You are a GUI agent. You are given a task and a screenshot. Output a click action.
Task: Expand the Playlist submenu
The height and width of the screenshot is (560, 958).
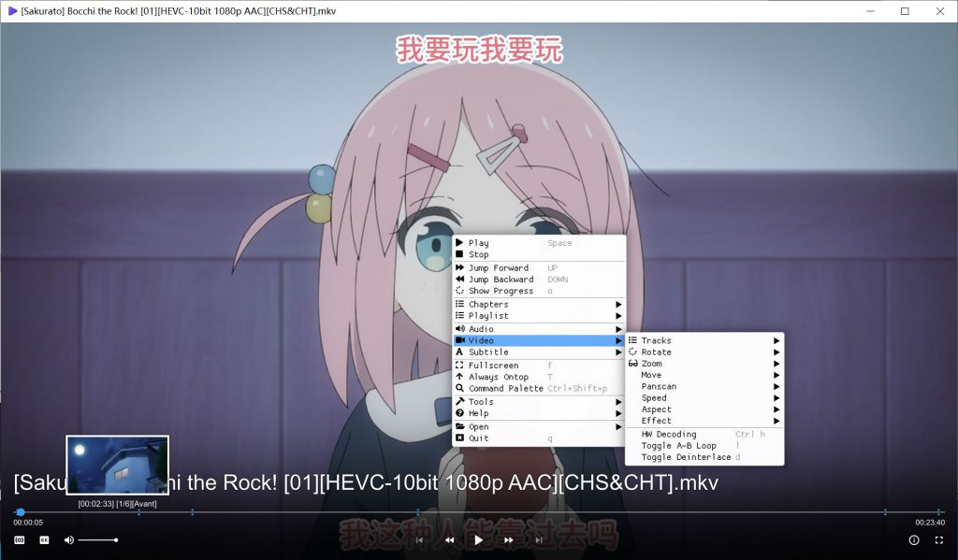(x=539, y=316)
